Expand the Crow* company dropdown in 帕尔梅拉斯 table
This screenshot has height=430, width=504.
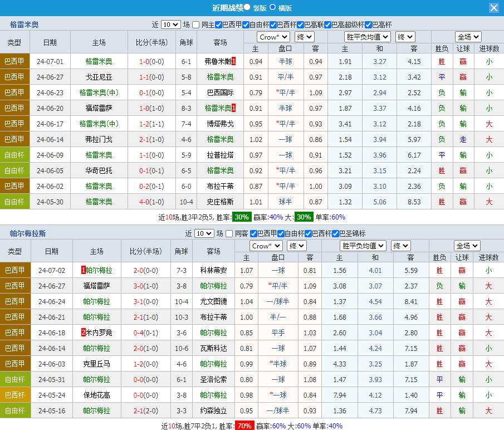coord(266,246)
